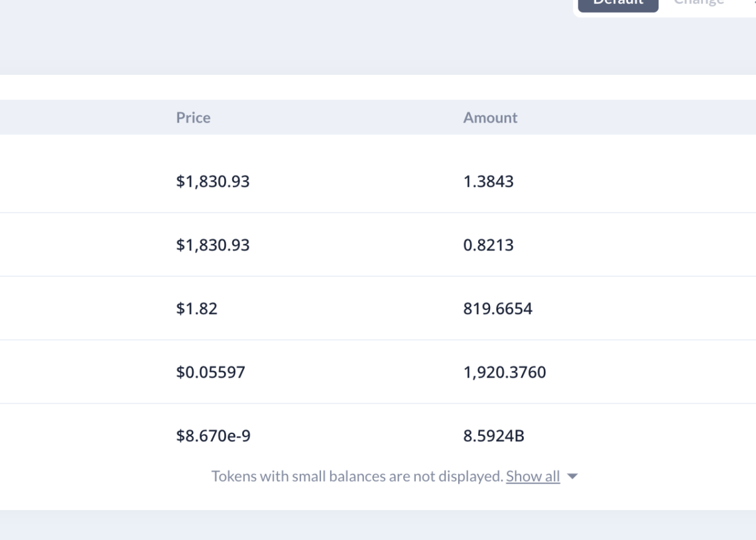The width and height of the screenshot is (756, 540).
Task: Select the $1.82 price cell
Action: (196, 309)
